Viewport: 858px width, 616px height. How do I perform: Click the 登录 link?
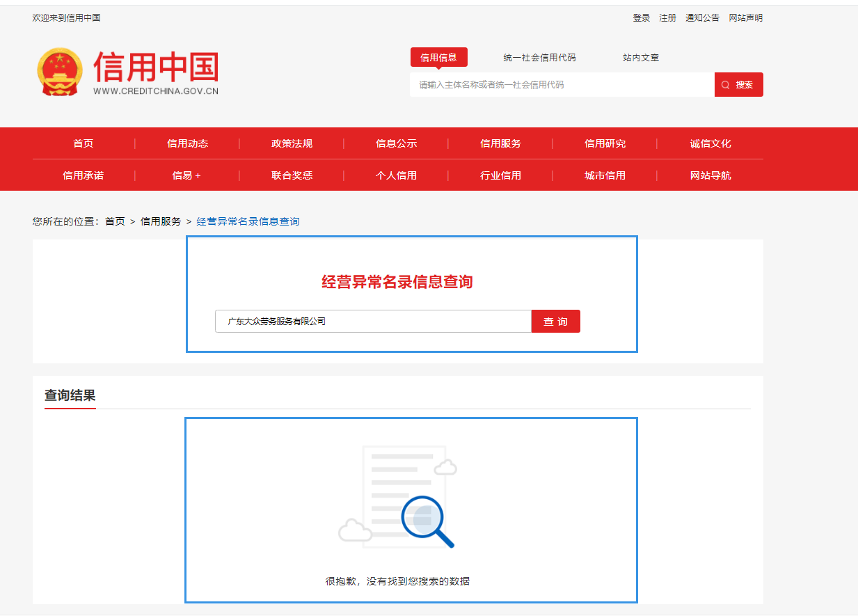click(x=641, y=17)
